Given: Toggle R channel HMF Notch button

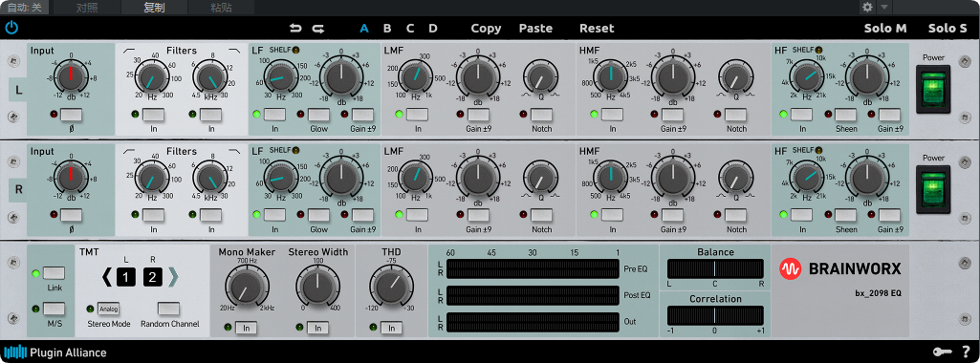Looking at the screenshot, I should pos(736,216).
